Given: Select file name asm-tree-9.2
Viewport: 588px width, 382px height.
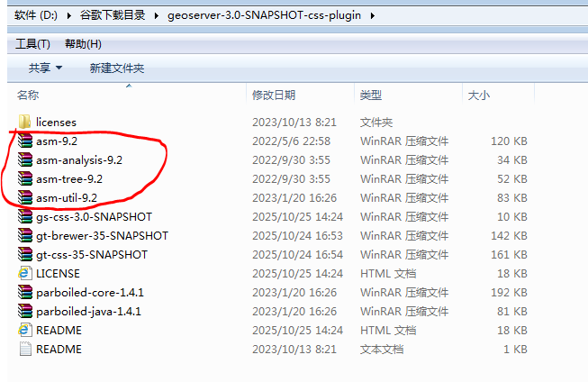Looking at the screenshot, I should [x=69, y=179].
